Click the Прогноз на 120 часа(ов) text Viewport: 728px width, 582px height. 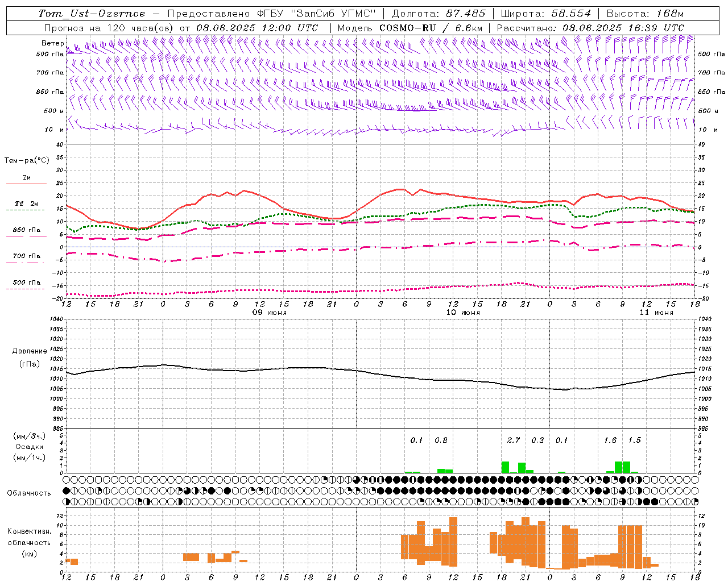[x=109, y=28]
